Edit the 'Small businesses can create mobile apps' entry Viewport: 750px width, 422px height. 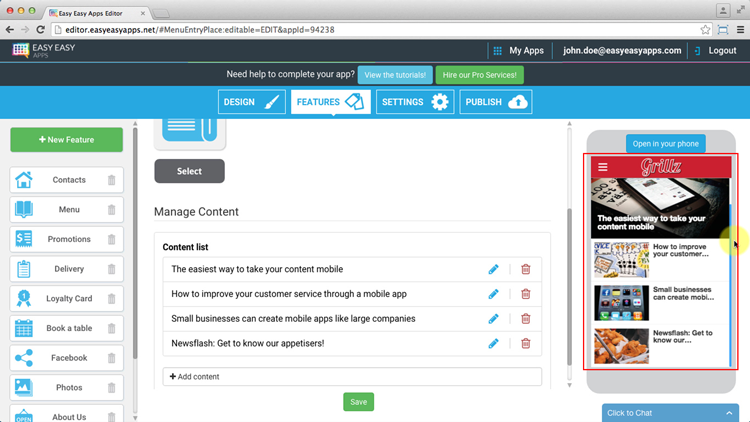493,319
